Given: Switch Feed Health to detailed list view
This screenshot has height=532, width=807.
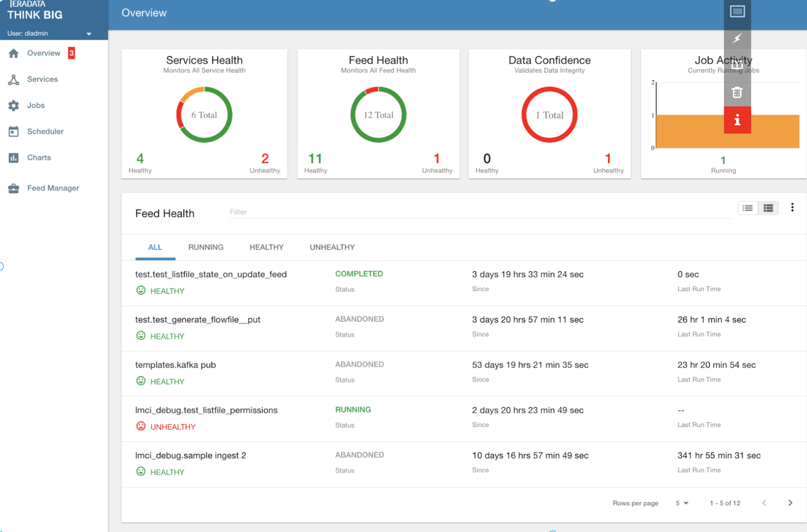Looking at the screenshot, I should pyautogui.click(x=768, y=208).
